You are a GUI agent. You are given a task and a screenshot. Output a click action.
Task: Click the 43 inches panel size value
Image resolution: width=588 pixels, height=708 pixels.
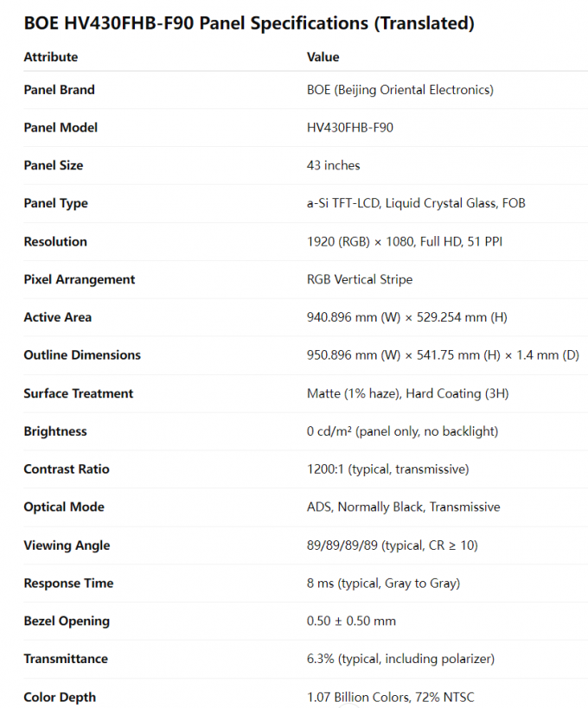click(334, 165)
